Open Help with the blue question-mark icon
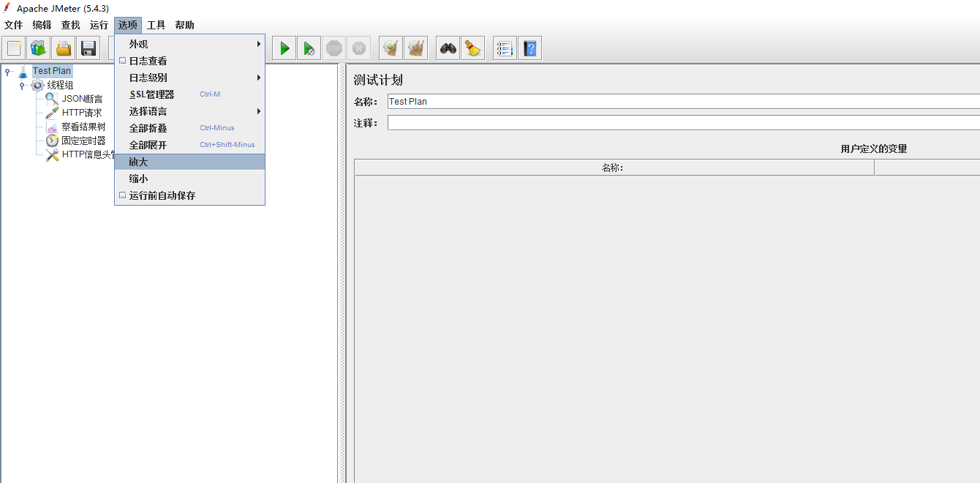The height and width of the screenshot is (483, 980). pos(529,48)
